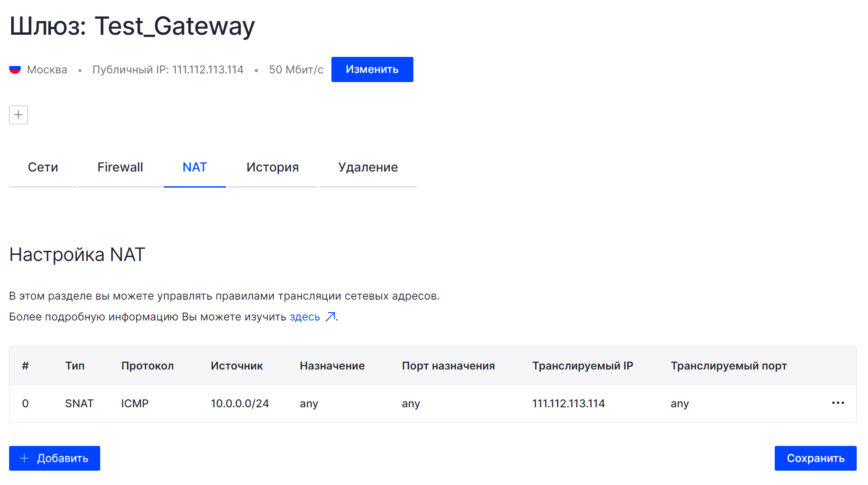Open the three-dots menu for rule 0
The height and width of the screenshot is (485, 868).
(838, 403)
